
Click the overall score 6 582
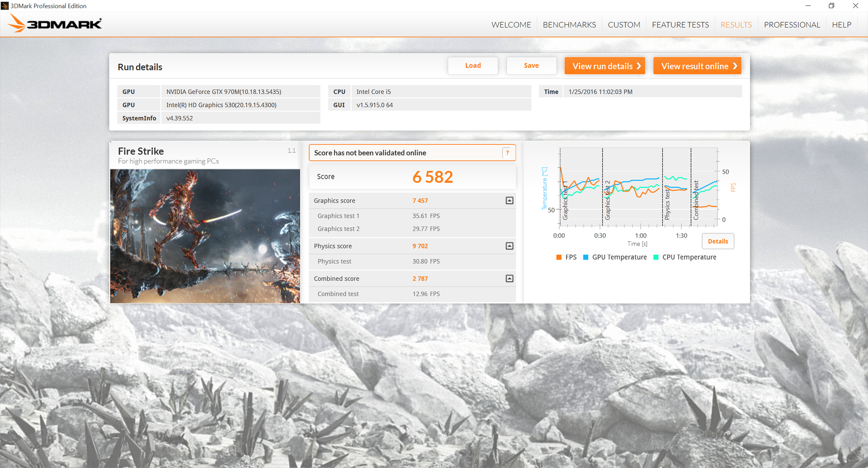pos(432,177)
